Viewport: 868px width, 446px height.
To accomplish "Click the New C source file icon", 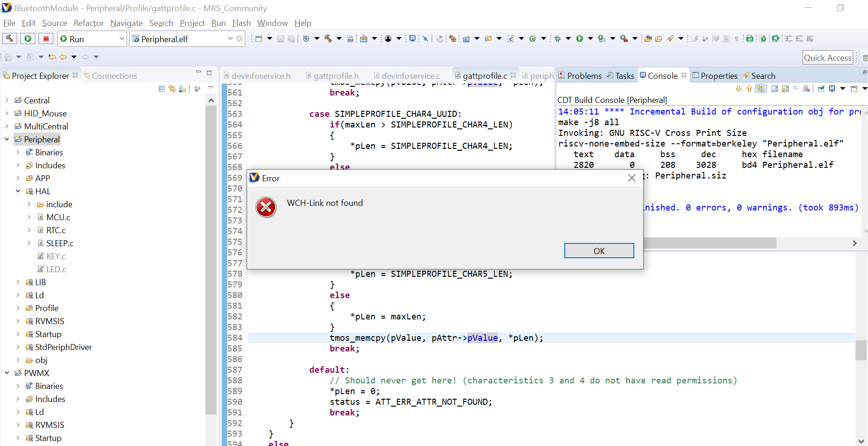I will tap(511, 39).
